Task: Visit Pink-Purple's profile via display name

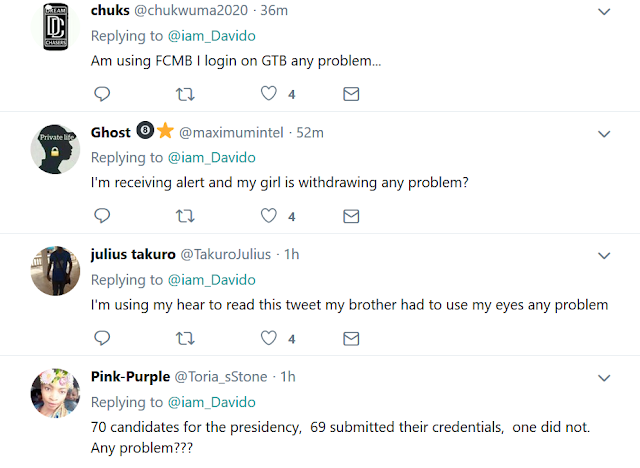Action: point(130,377)
